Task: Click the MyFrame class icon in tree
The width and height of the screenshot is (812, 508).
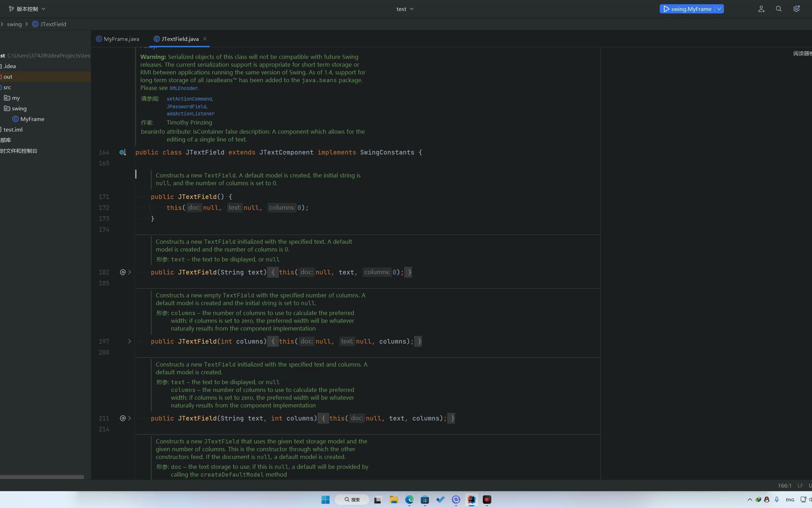Action: click(x=16, y=119)
